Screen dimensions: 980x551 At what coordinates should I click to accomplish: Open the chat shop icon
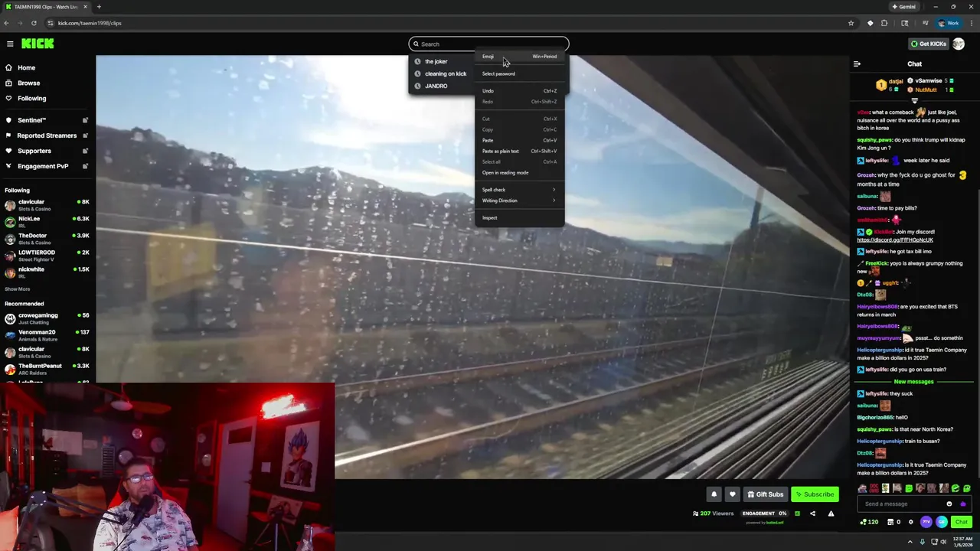click(x=893, y=522)
